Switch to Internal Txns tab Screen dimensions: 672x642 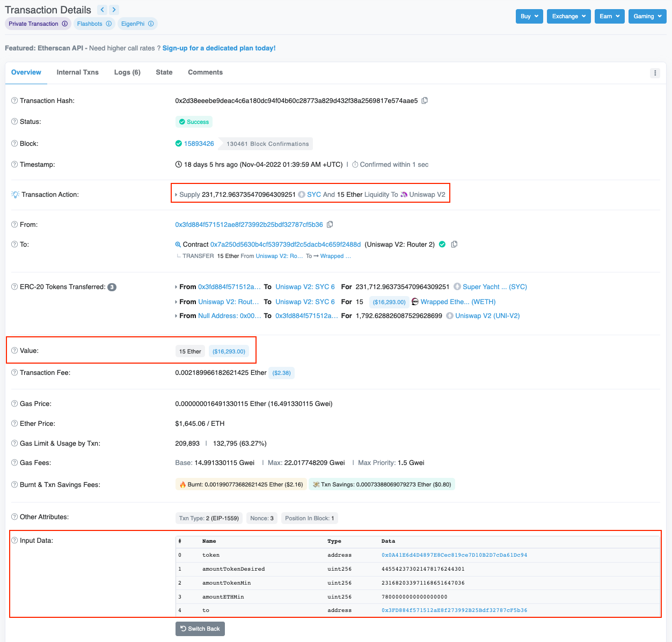(x=78, y=72)
